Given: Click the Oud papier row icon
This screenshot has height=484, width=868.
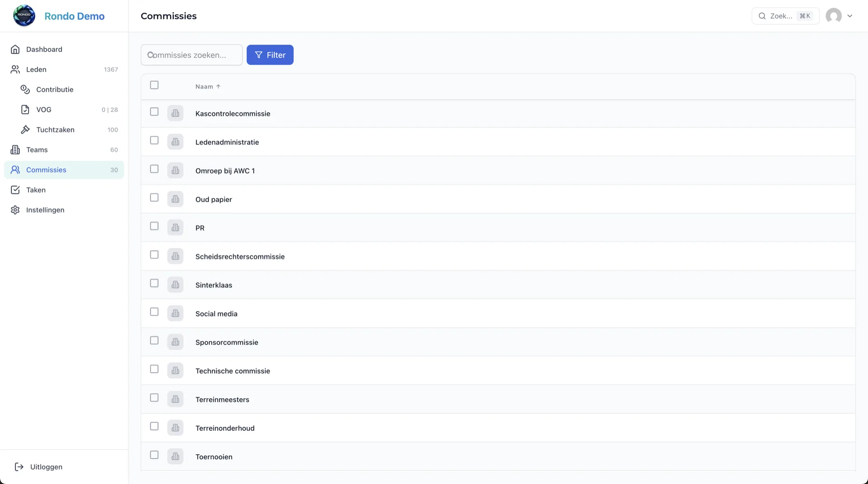Looking at the screenshot, I should [x=175, y=199].
